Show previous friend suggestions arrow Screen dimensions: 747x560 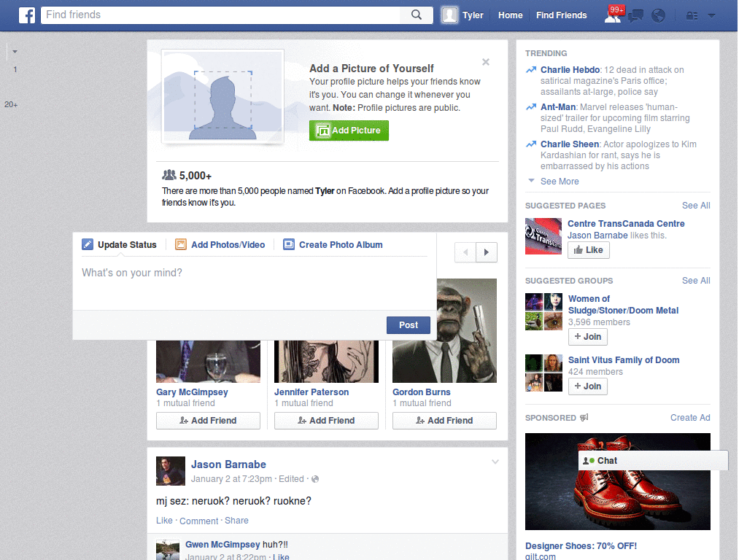(x=465, y=252)
